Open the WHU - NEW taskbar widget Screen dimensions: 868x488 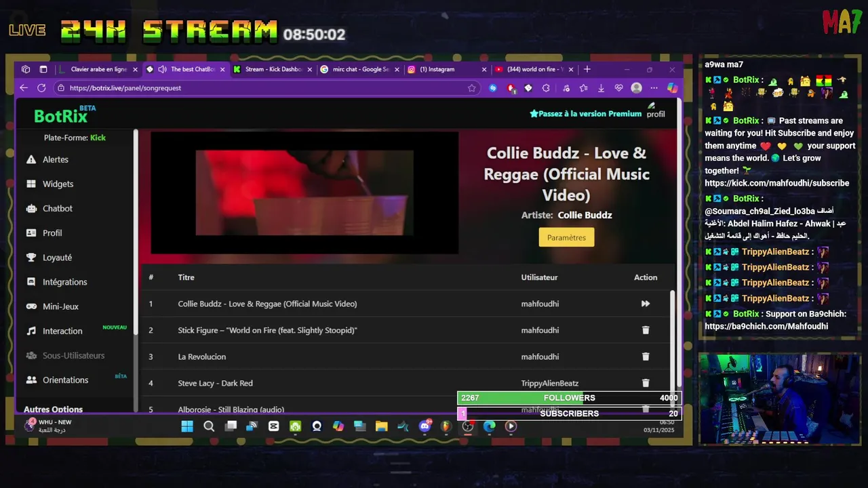point(49,426)
